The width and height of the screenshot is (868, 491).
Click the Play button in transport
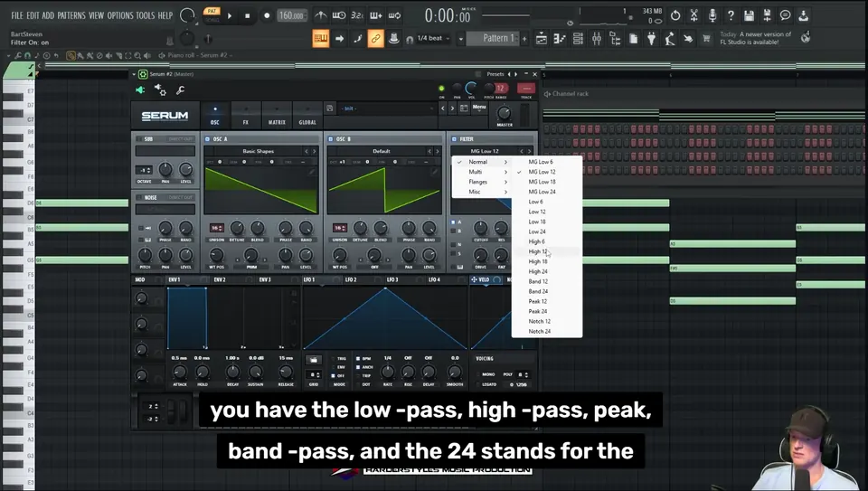click(x=230, y=16)
